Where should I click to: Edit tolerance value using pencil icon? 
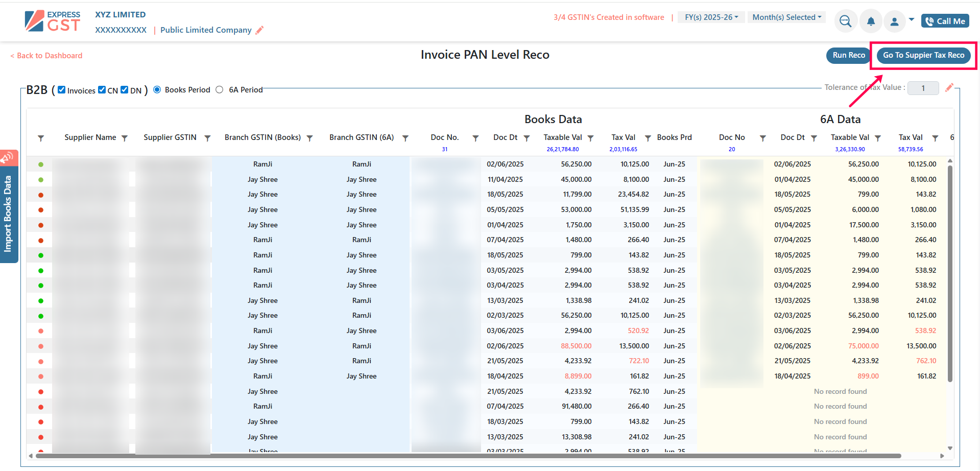point(949,88)
